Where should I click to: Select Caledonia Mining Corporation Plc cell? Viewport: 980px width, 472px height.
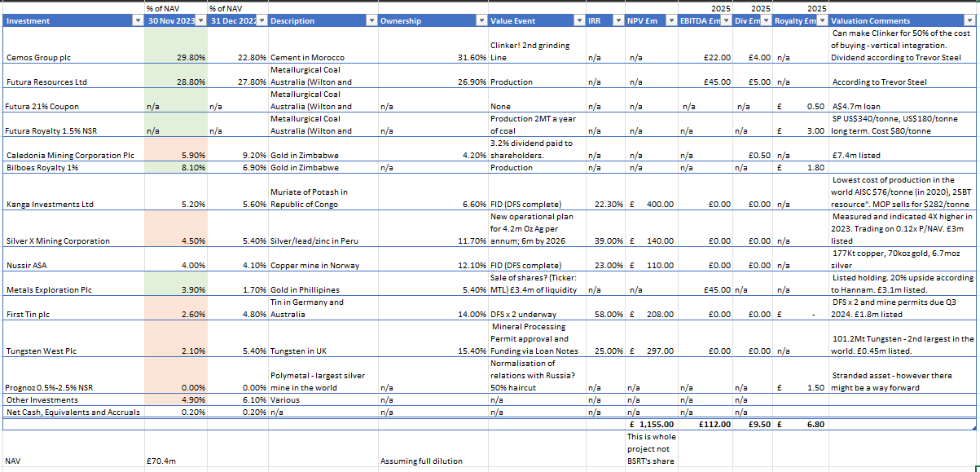pos(73,149)
